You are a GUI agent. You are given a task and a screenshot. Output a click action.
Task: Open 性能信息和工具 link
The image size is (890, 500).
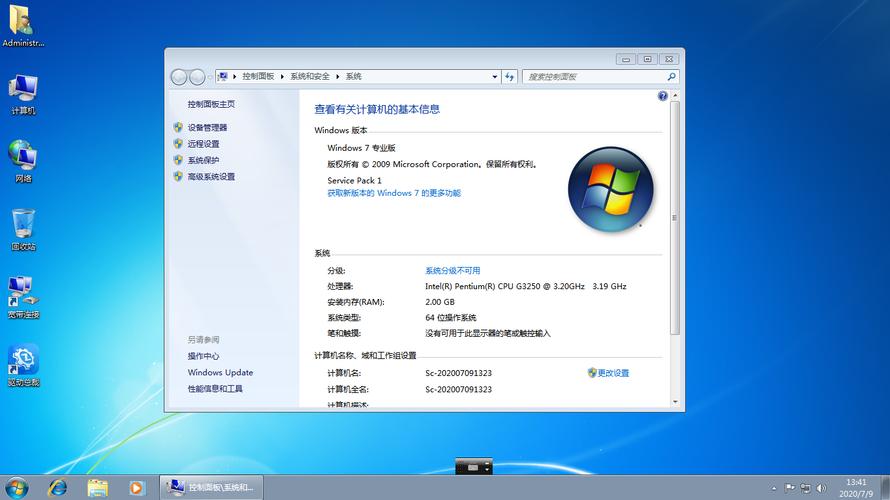pyautogui.click(x=215, y=389)
